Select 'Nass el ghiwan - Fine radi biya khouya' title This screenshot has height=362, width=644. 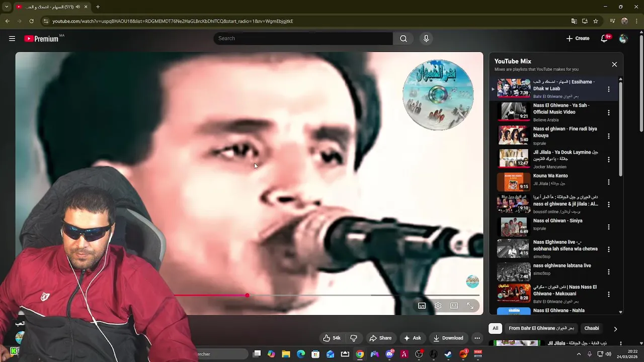coord(565,132)
